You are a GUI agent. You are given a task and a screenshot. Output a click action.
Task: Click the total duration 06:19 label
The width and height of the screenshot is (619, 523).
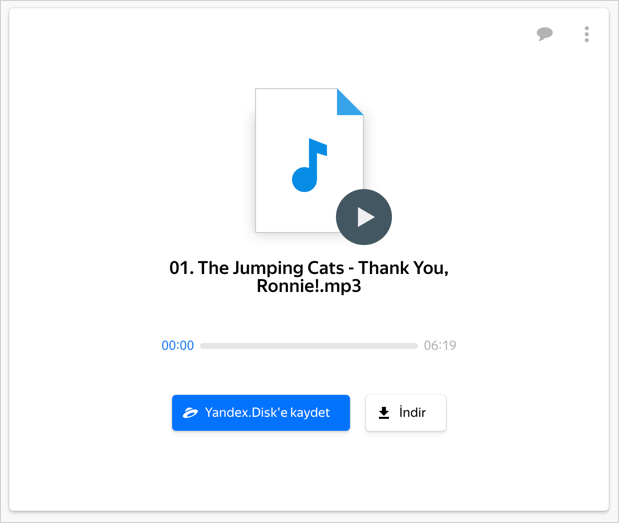pyautogui.click(x=440, y=345)
